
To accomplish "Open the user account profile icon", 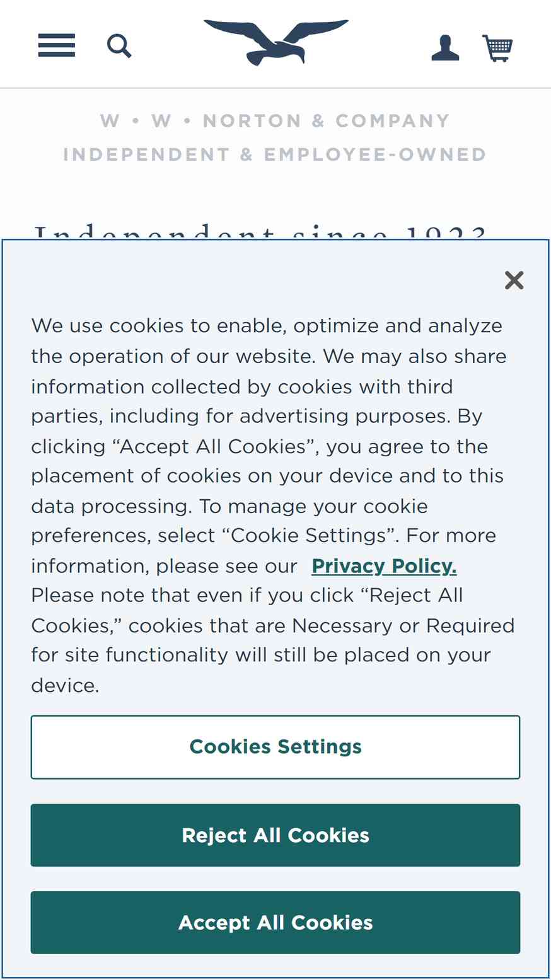I will (445, 48).
